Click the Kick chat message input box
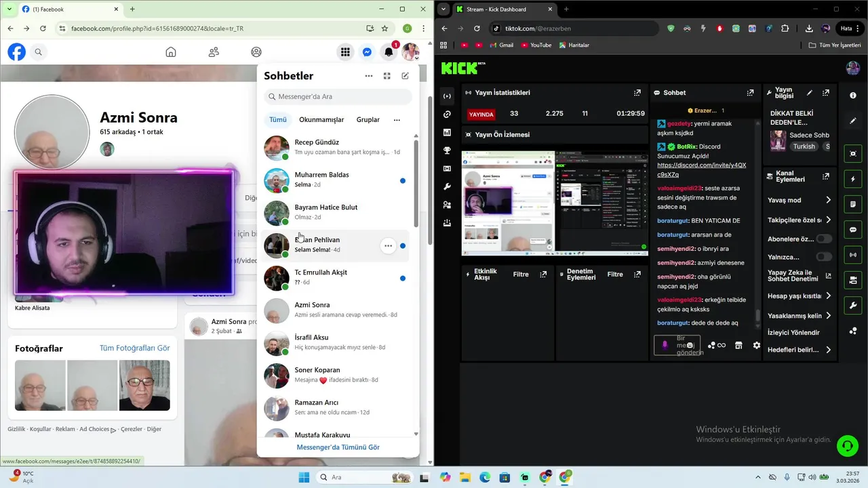The width and height of the screenshot is (868, 488). pos(677,345)
